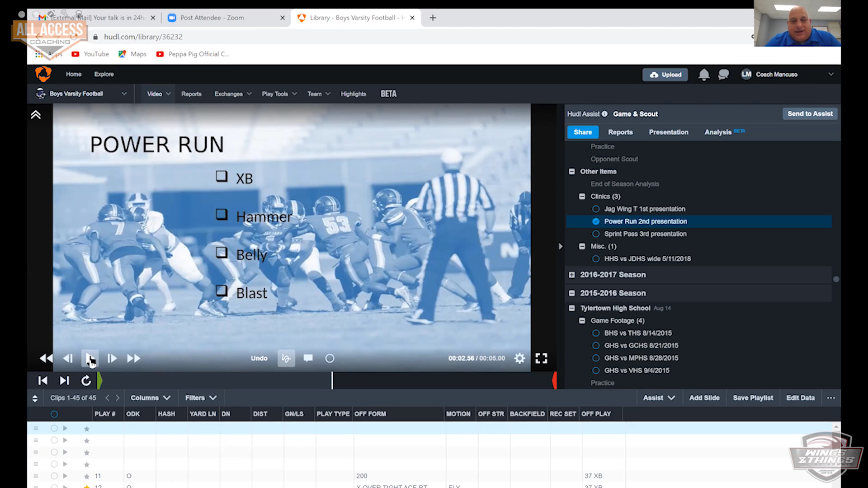Screen dimensions: 868x488
Task: Select Jag Wing T 1st presentation radio
Action: click(x=596, y=209)
